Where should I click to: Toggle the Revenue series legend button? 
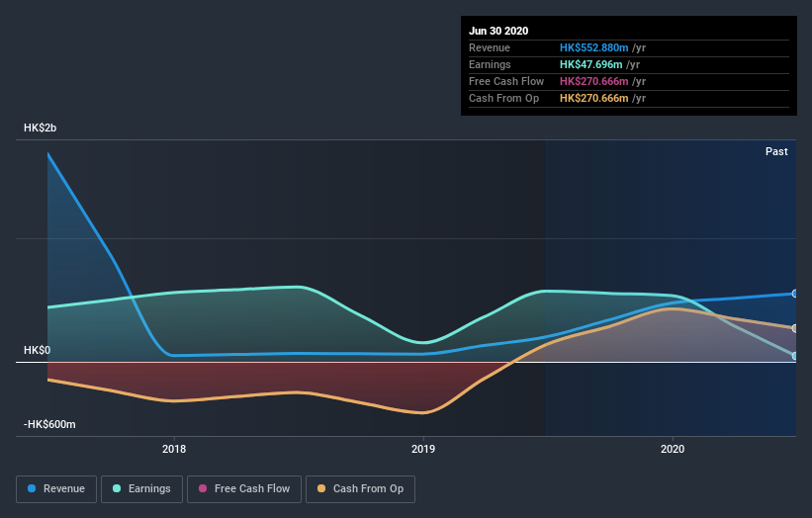click(56, 489)
